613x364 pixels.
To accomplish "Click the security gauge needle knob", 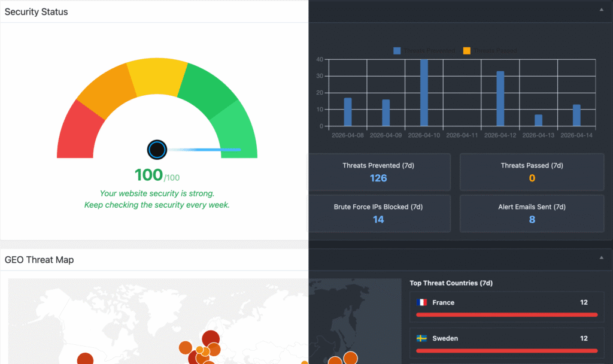I will pyautogui.click(x=157, y=150).
